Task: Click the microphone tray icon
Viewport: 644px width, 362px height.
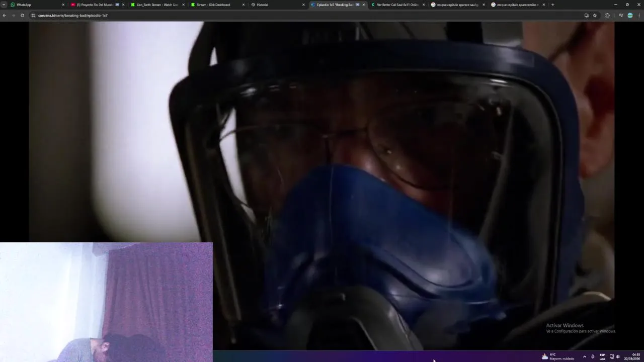Action: (x=593, y=356)
